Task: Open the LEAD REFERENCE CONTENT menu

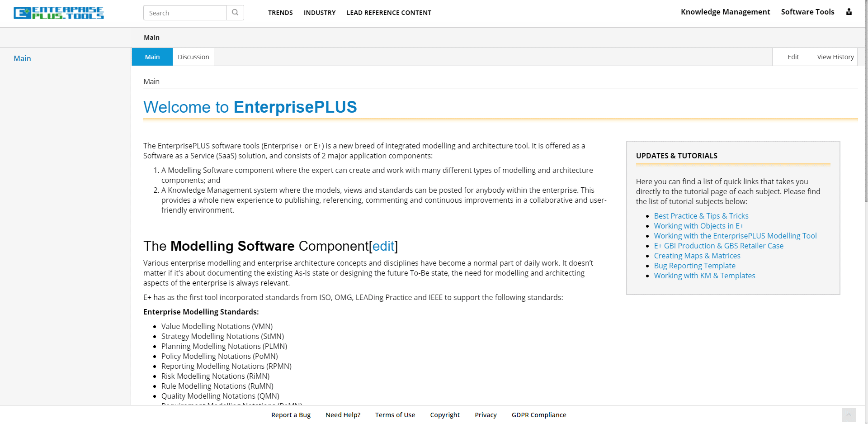Action: click(x=389, y=13)
